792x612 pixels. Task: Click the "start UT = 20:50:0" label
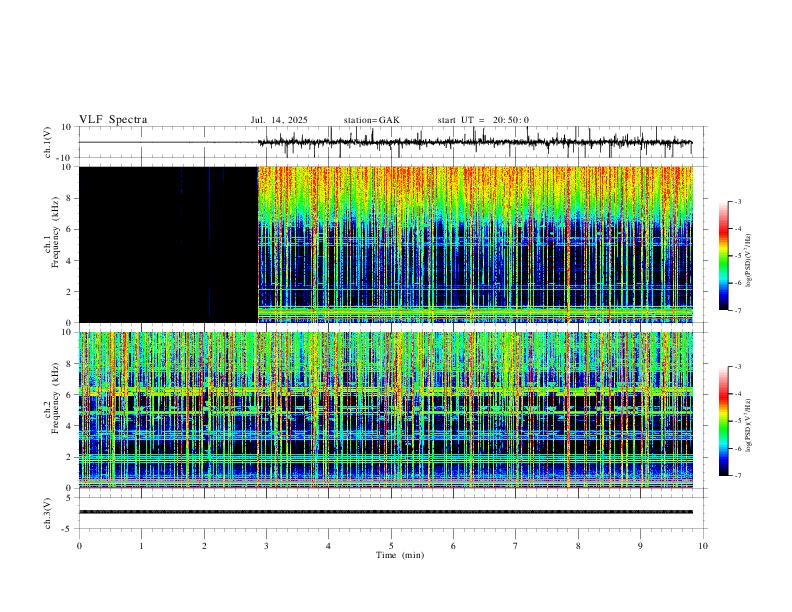tap(483, 120)
